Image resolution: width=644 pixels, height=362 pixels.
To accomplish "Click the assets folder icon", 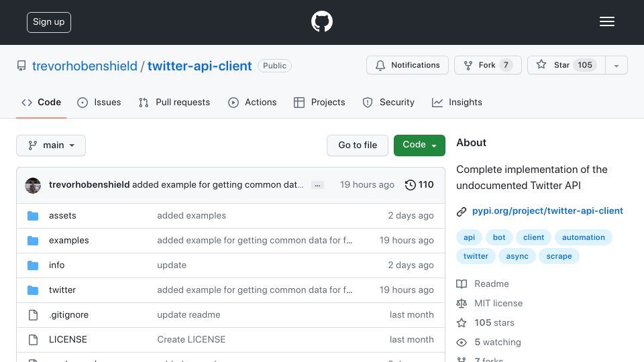I will pyautogui.click(x=33, y=215).
